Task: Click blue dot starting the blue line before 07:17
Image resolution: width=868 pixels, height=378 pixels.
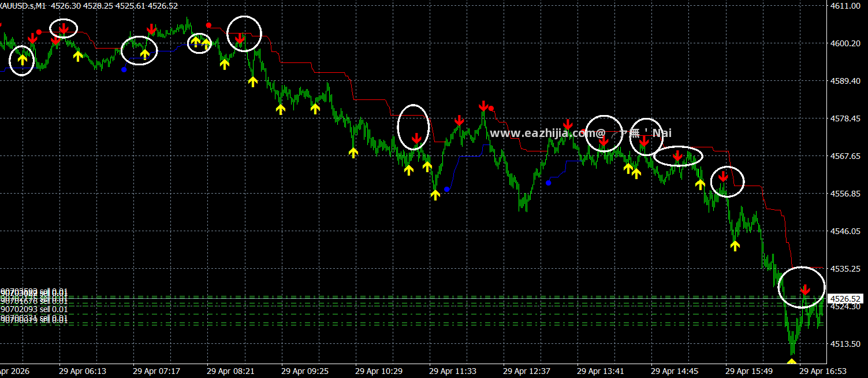Action: click(x=124, y=69)
